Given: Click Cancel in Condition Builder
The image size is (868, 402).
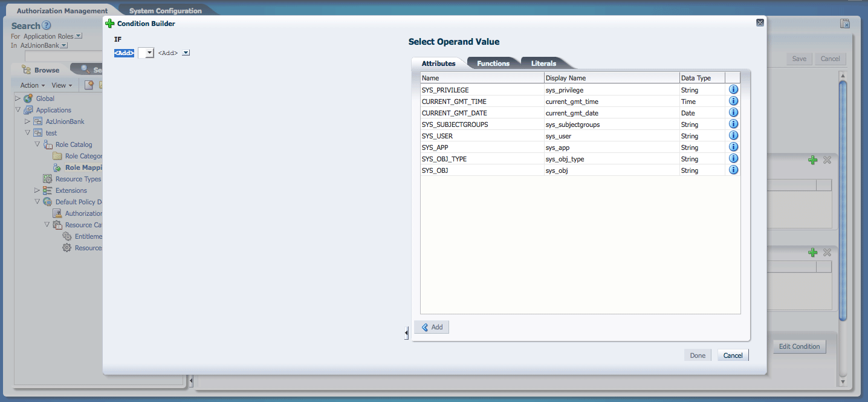Looking at the screenshot, I should 733,355.
